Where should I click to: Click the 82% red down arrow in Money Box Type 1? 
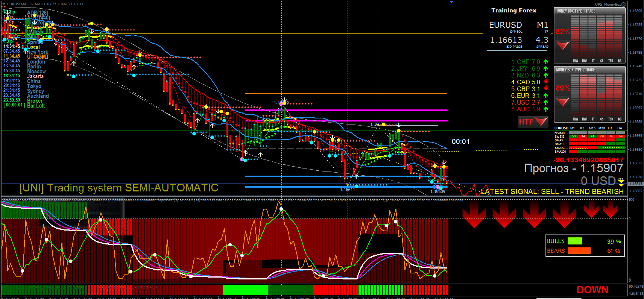tap(563, 46)
